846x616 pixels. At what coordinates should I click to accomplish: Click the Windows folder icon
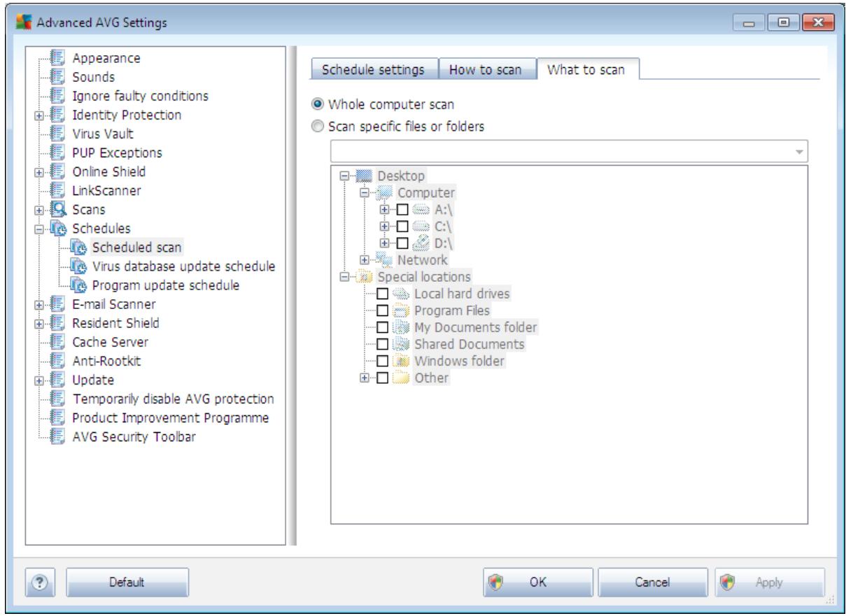click(x=400, y=361)
